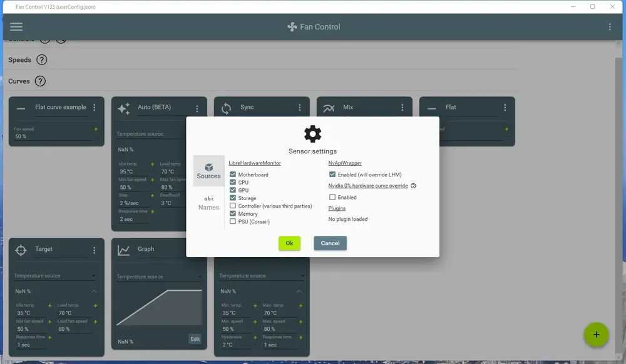
Task: Enable the PSU (Corsair) checkbox
Action: click(x=233, y=221)
